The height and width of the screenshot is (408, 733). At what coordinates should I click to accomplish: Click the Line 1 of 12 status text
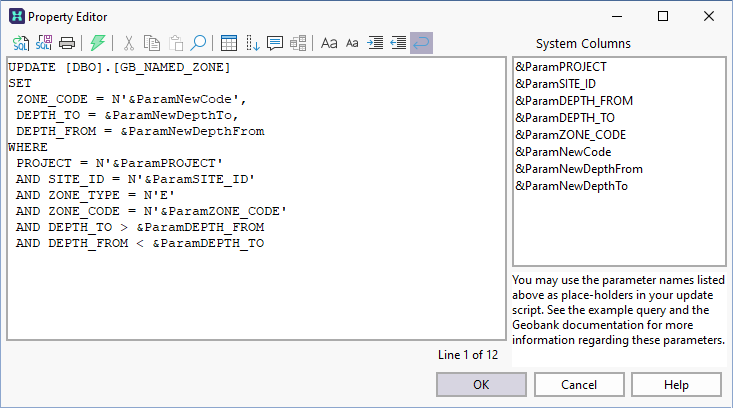coord(467,355)
